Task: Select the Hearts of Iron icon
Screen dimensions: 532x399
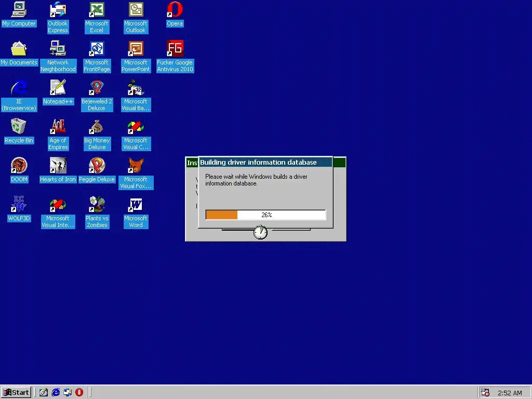Action: 58,170
